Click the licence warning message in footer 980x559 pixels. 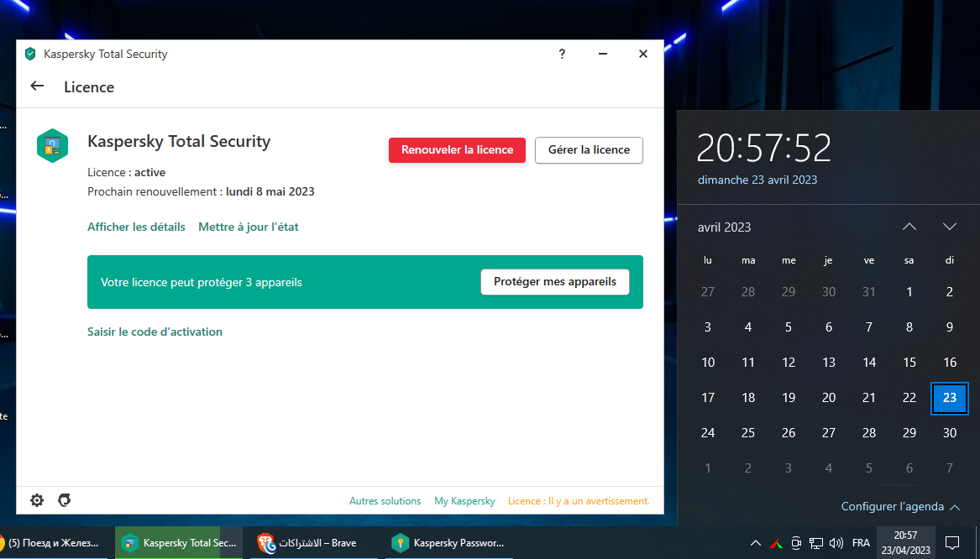point(579,501)
